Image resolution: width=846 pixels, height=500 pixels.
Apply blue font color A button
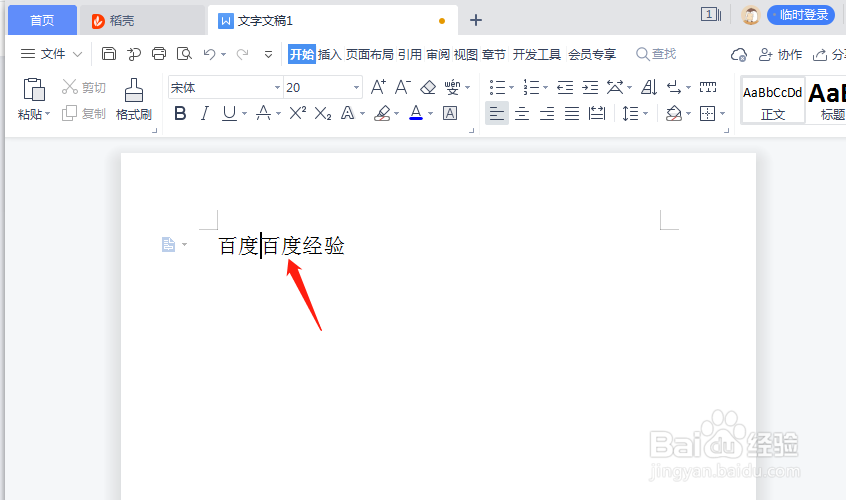pos(416,113)
